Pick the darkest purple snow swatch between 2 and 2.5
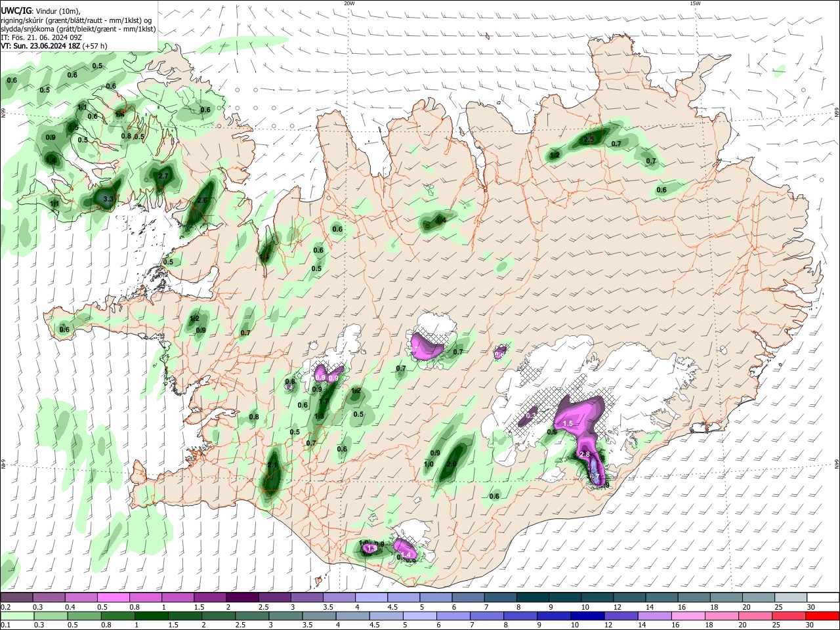 point(241,598)
